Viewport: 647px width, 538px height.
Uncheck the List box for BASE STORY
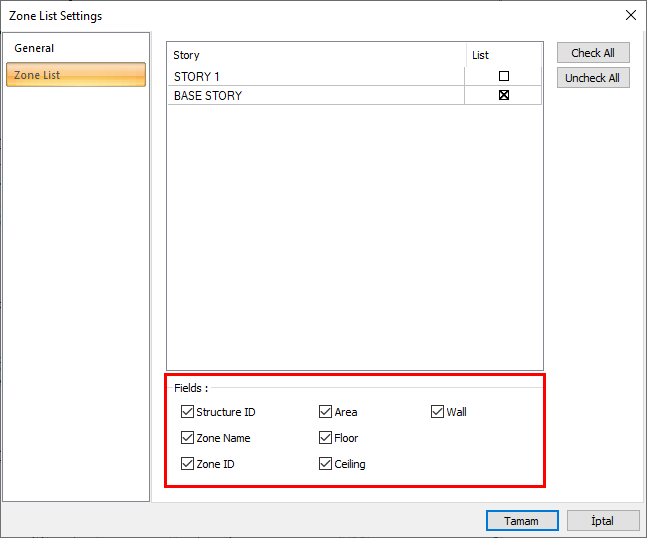click(504, 96)
